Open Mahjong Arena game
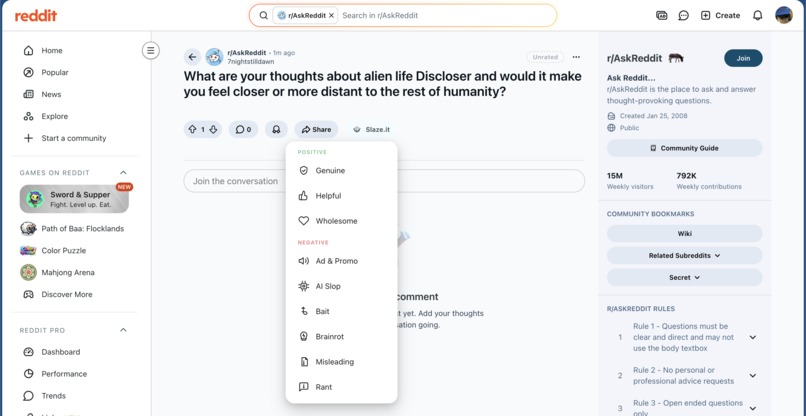Image resolution: width=806 pixels, height=416 pixels. coord(57,273)
